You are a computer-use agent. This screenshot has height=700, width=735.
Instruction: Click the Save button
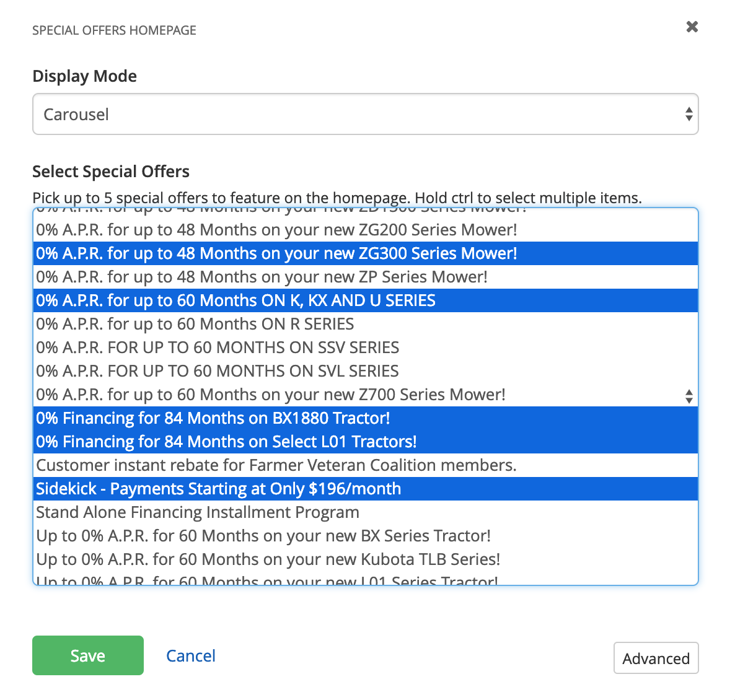87,655
